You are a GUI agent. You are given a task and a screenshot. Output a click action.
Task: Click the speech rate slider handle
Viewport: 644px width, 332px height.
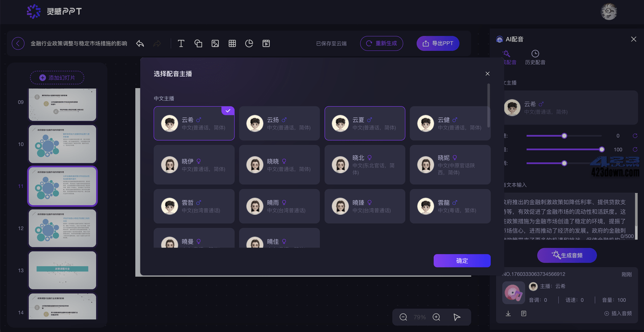[564, 163]
